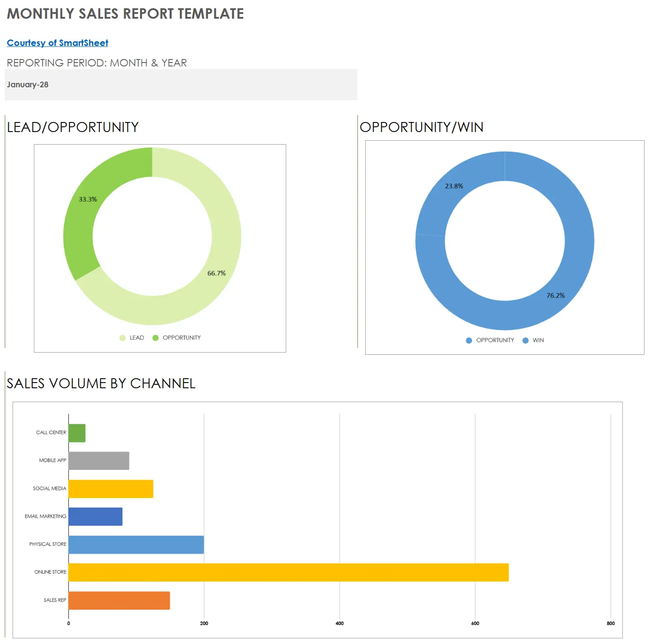This screenshot has height=644, width=651.
Task: Select the LEAD legend color dot
Action: pyautogui.click(x=122, y=338)
